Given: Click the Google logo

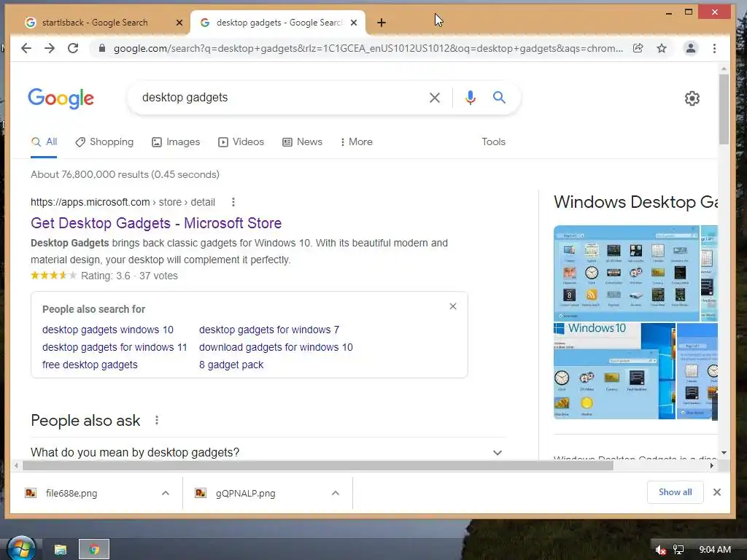Looking at the screenshot, I should [61, 98].
